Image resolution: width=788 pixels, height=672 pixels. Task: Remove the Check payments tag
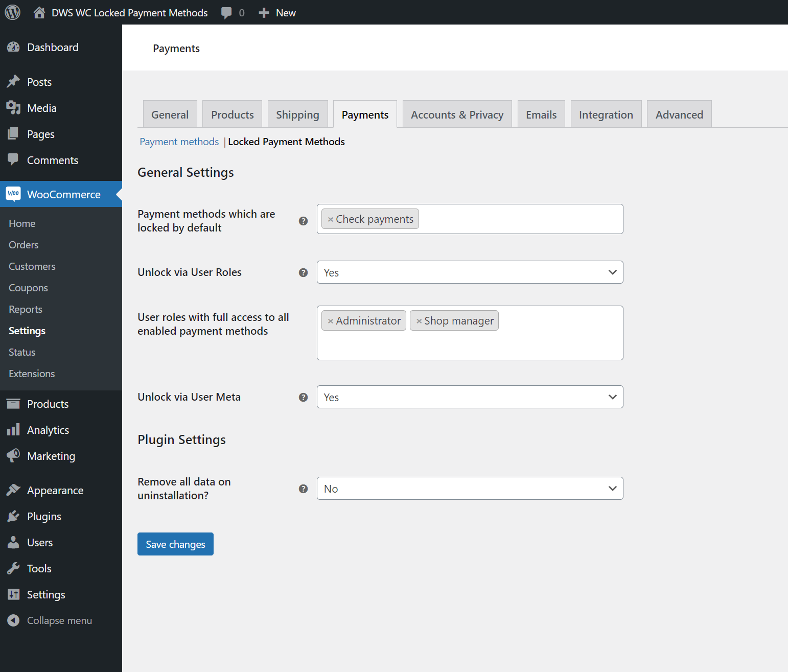tap(330, 219)
